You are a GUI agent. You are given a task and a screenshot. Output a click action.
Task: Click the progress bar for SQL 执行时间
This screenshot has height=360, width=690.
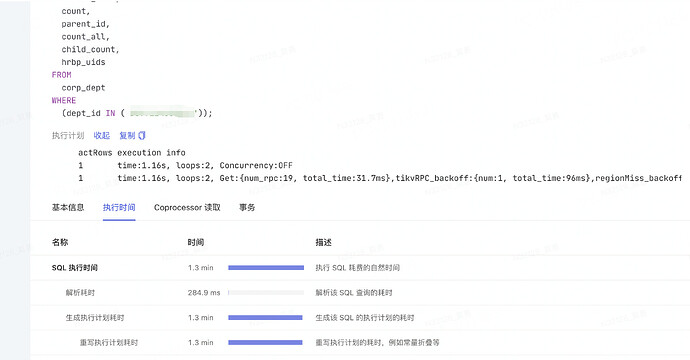266,268
